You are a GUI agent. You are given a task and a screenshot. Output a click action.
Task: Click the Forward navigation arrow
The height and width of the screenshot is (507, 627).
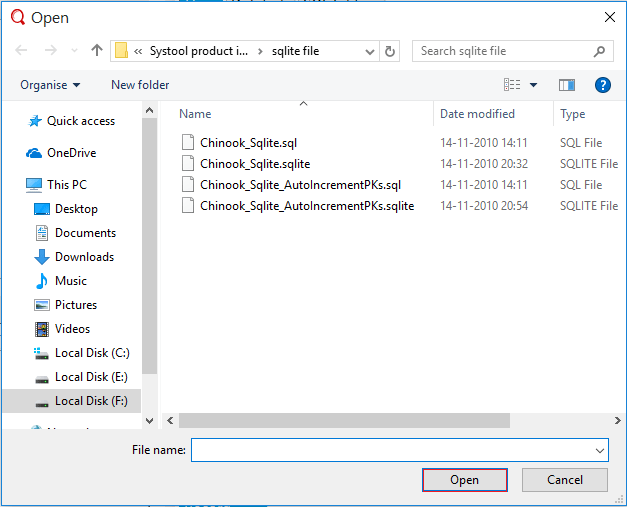pyautogui.click(x=50, y=50)
